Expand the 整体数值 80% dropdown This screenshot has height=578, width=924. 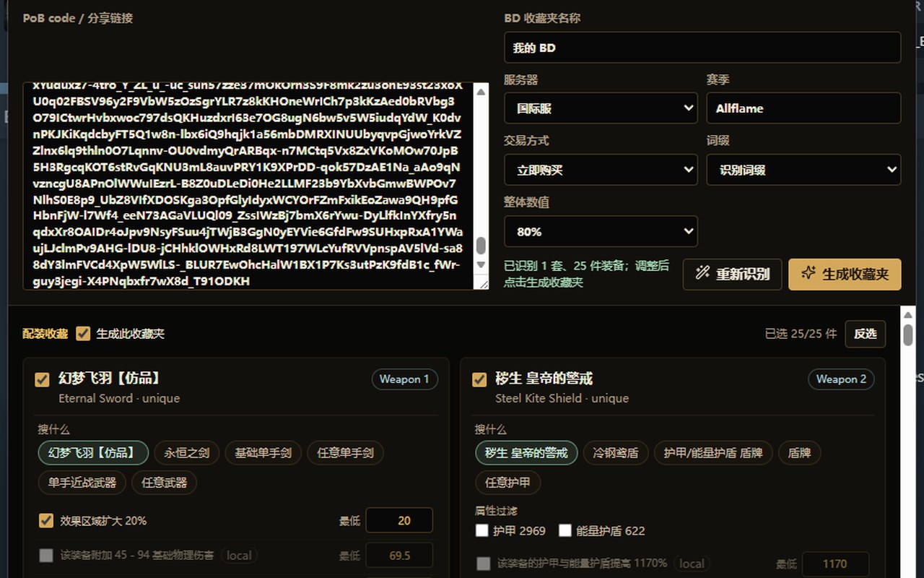(x=601, y=232)
